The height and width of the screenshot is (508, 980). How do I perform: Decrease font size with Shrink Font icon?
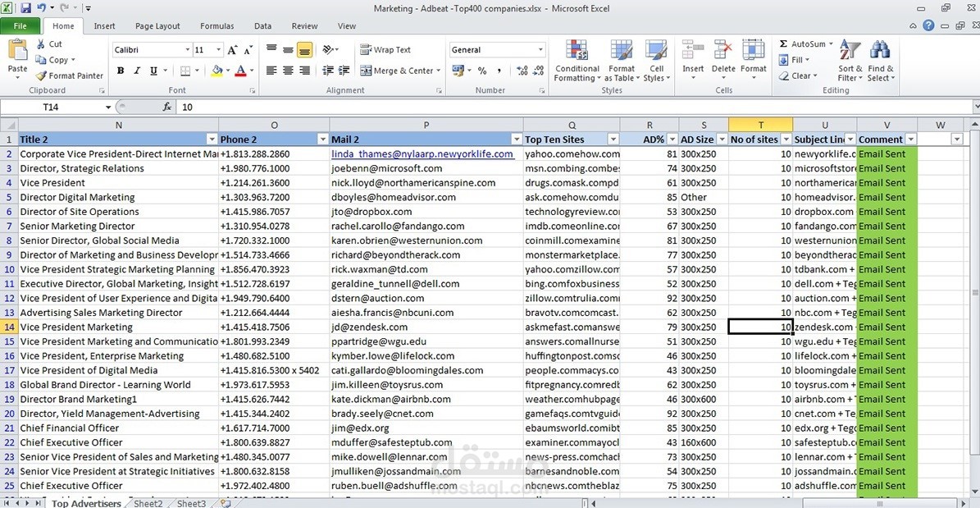tap(248, 49)
